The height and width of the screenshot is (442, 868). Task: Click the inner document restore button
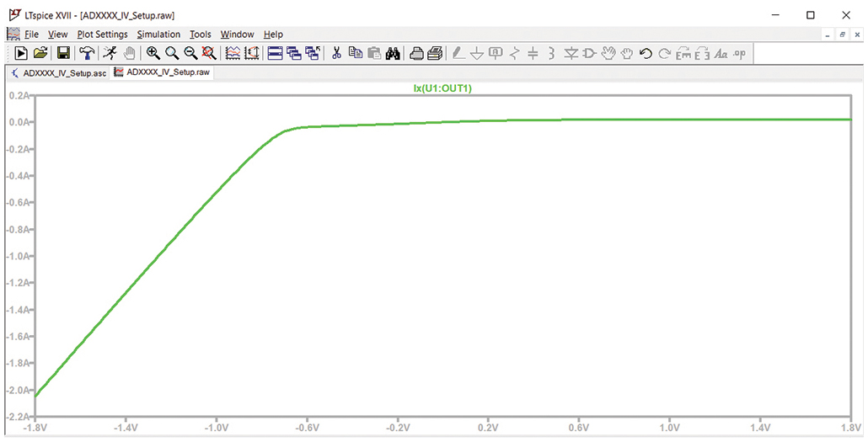(x=843, y=35)
